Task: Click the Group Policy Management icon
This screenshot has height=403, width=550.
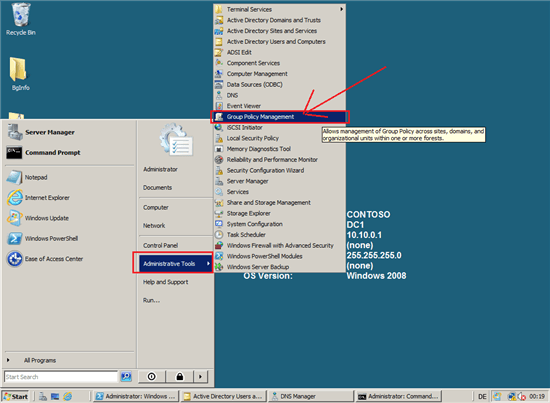Action: [x=219, y=117]
